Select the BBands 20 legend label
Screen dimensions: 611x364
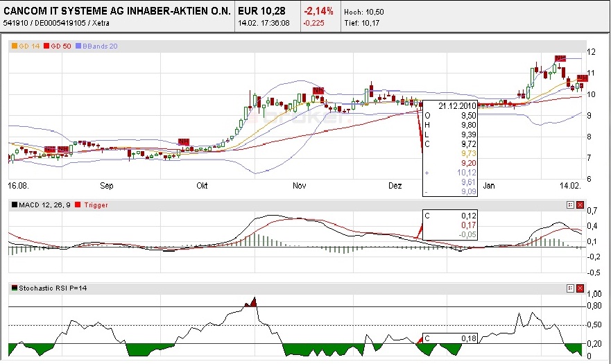tap(100, 46)
